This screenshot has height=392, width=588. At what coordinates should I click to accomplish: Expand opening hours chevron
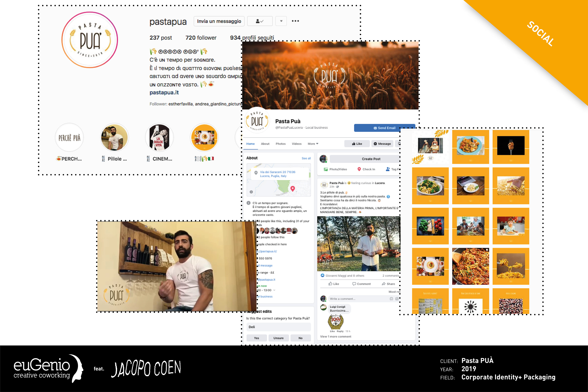pos(274,290)
